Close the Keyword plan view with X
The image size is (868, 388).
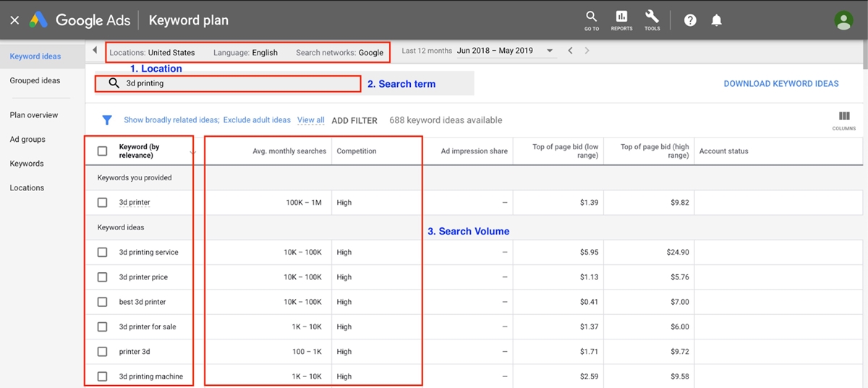(x=14, y=20)
